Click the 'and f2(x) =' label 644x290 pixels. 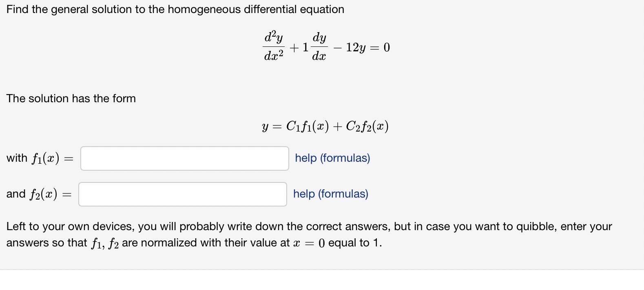coord(39,194)
